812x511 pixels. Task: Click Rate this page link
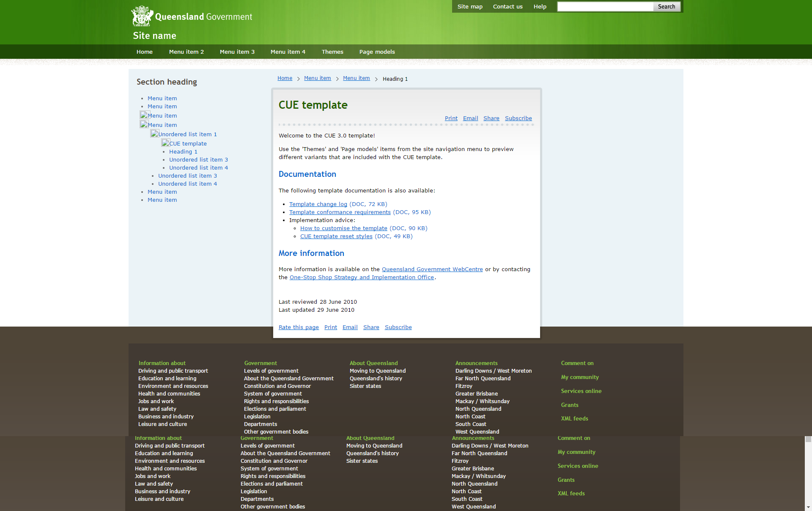[x=299, y=327]
